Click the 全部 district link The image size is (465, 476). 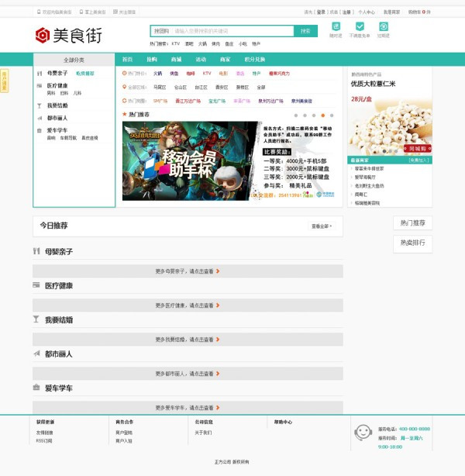tap(261, 88)
